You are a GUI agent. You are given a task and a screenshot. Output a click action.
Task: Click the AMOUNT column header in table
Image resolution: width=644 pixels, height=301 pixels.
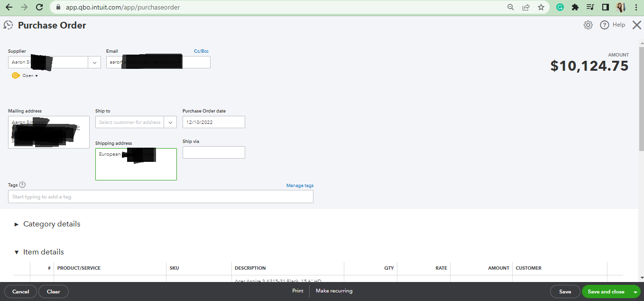(499, 268)
